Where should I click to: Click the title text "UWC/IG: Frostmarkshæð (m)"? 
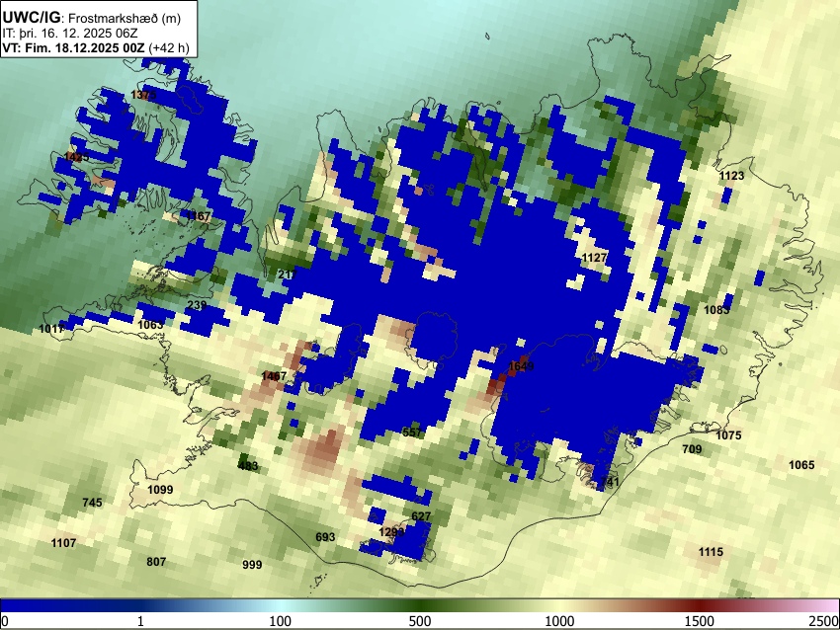(92, 18)
